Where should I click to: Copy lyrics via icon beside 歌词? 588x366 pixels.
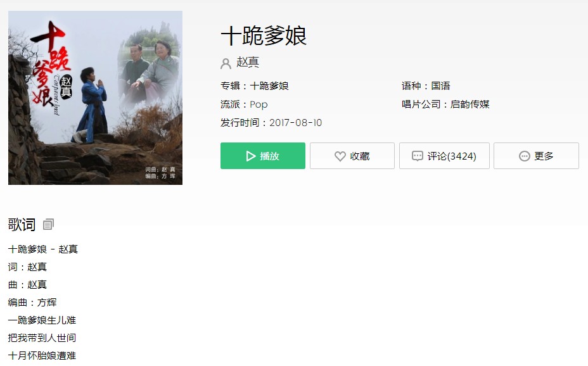(48, 224)
